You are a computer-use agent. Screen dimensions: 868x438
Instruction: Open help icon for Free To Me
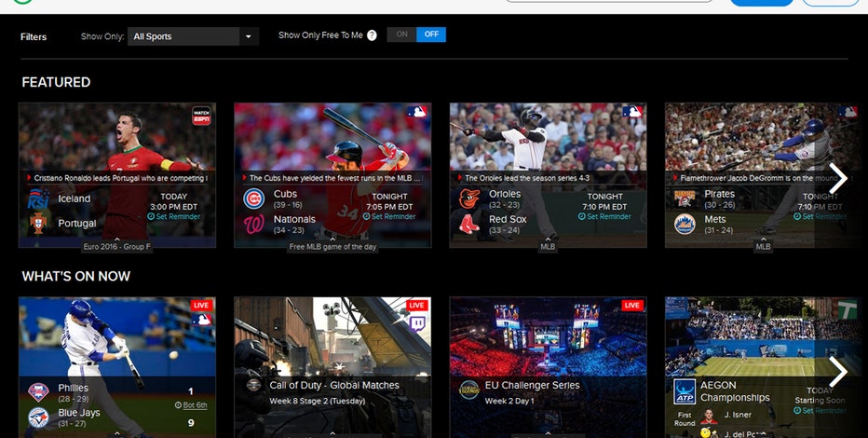point(372,35)
